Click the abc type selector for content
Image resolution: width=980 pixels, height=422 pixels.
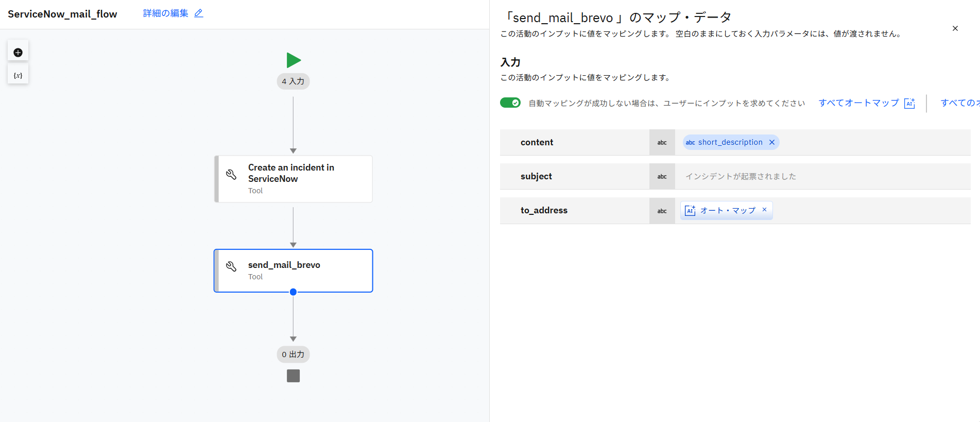[662, 143]
